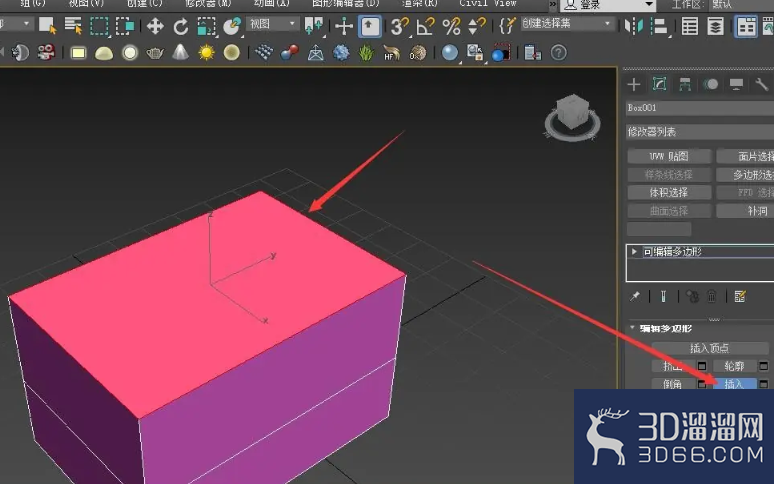
Task: Toggle the Angle Snap button
Action: [425, 26]
